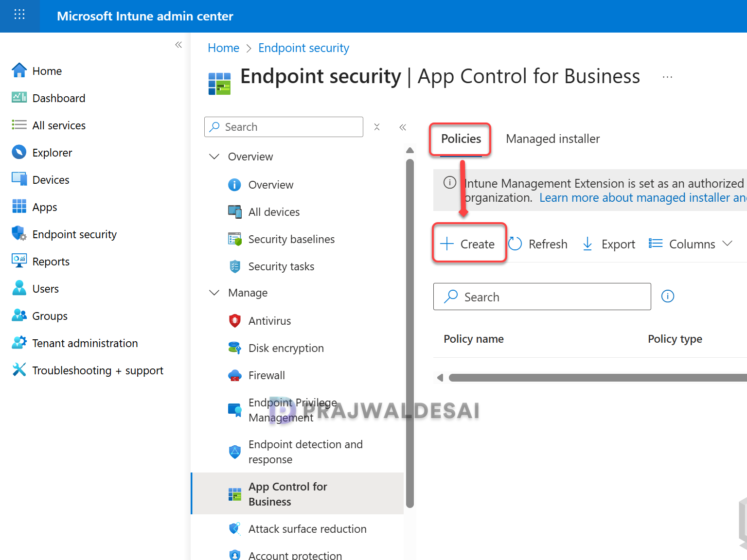Viewport: 747px width, 560px height.
Task: Switch to the Managed installer tab
Action: pos(552,139)
